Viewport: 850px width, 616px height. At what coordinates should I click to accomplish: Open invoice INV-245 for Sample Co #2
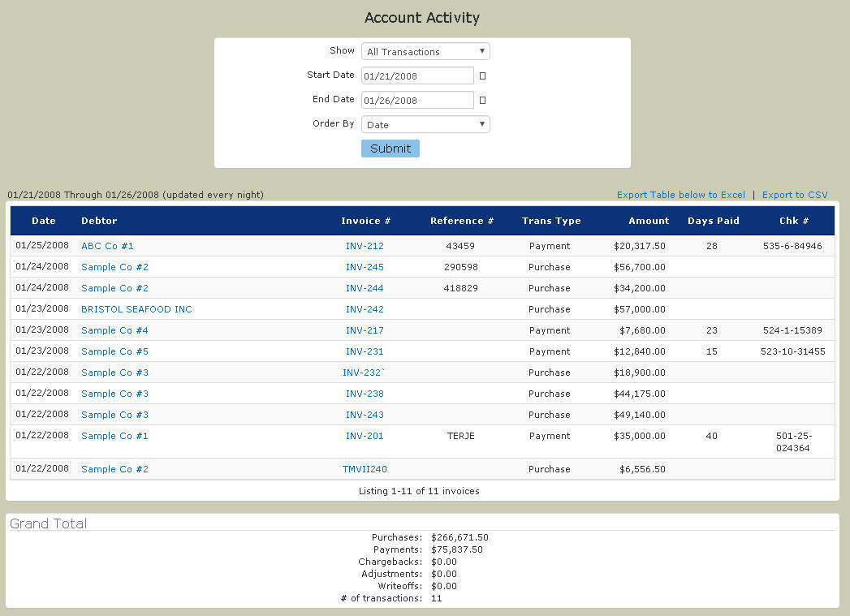[x=365, y=267]
